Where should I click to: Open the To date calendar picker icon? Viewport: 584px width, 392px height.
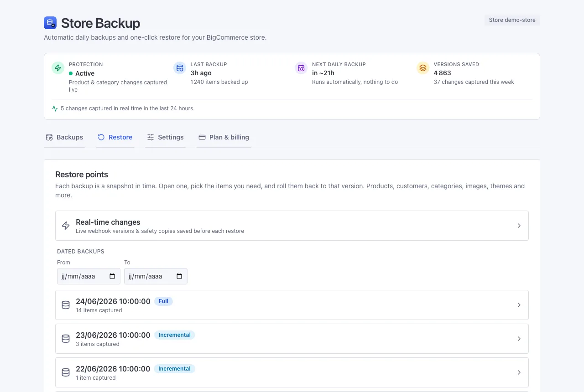click(179, 276)
